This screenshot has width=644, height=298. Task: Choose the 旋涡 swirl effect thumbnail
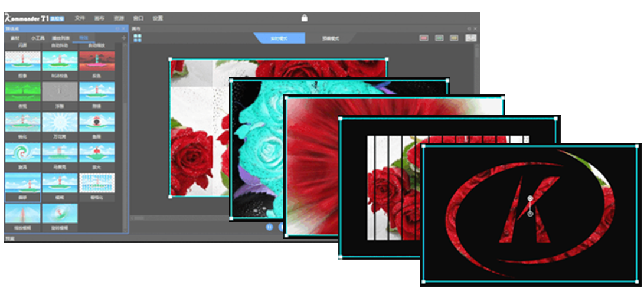pyautogui.click(x=22, y=152)
